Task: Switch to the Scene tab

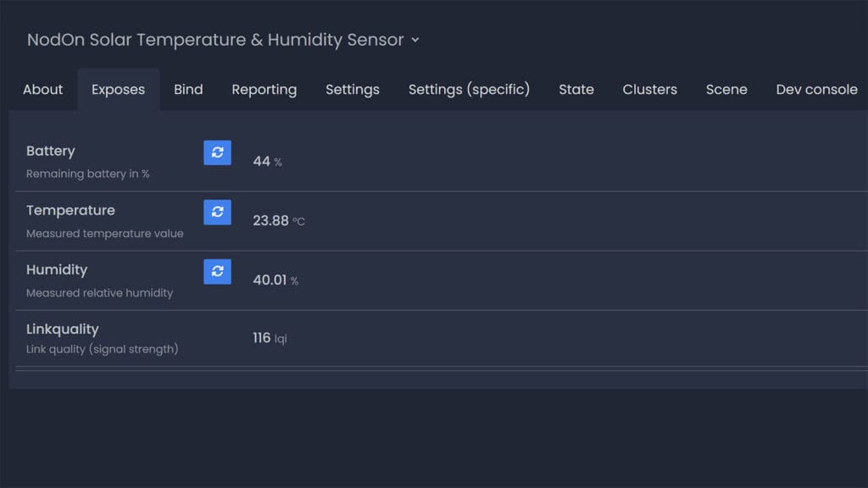Action: point(726,89)
